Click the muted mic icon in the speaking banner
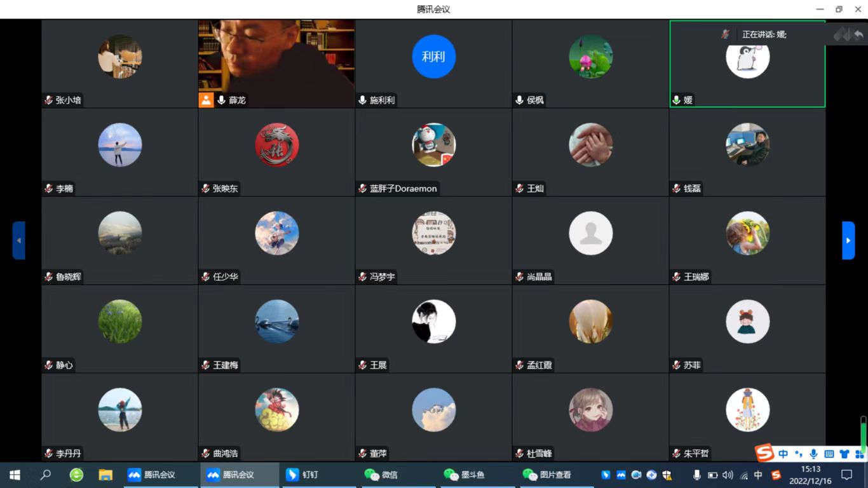Viewport: 868px width, 488px height. pos(725,34)
